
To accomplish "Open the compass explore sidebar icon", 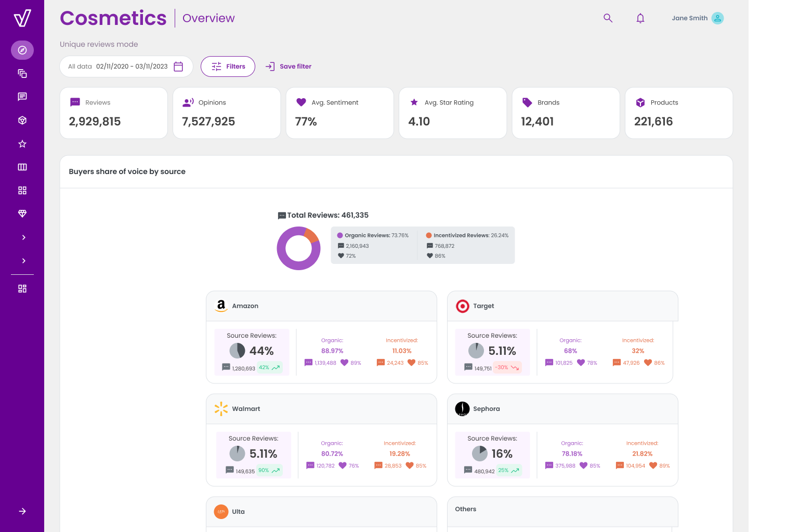I will tap(22, 50).
